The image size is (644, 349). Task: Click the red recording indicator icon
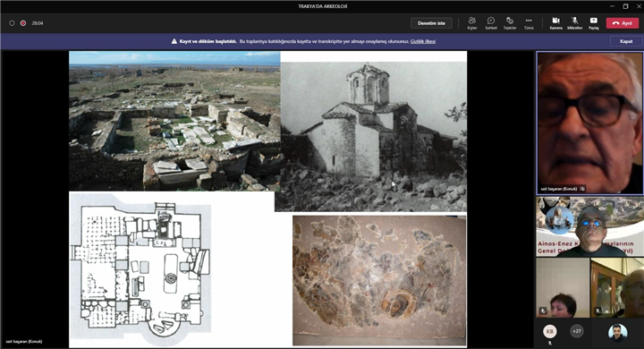click(23, 23)
